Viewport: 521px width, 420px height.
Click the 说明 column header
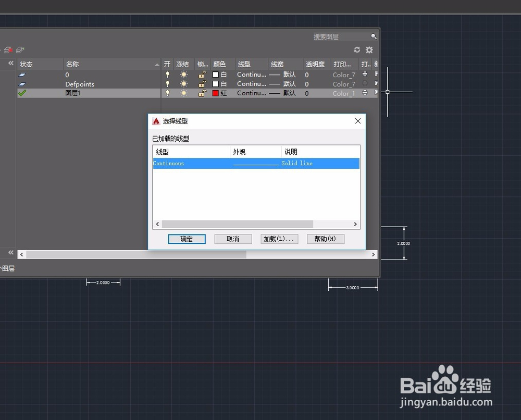point(320,152)
